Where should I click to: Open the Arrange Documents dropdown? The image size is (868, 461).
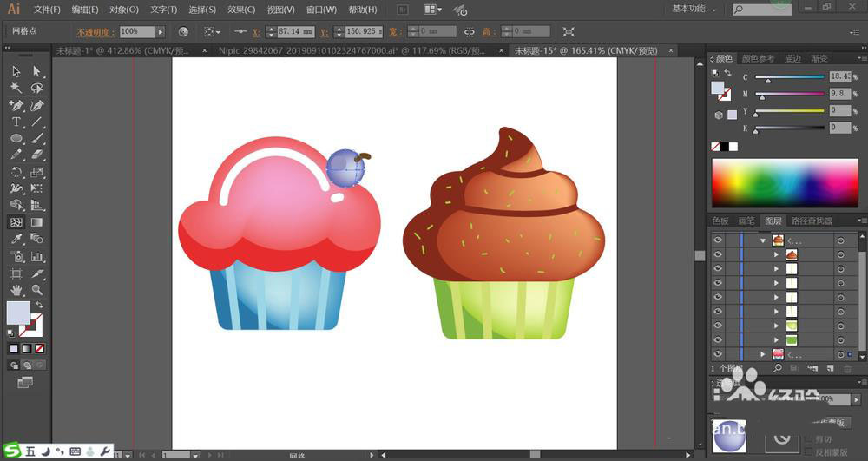click(433, 10)
